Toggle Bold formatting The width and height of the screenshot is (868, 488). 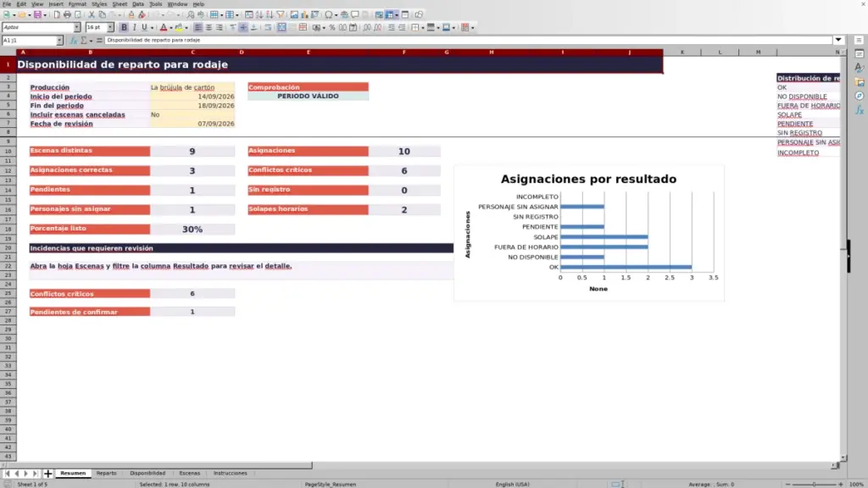pos(124,27)
